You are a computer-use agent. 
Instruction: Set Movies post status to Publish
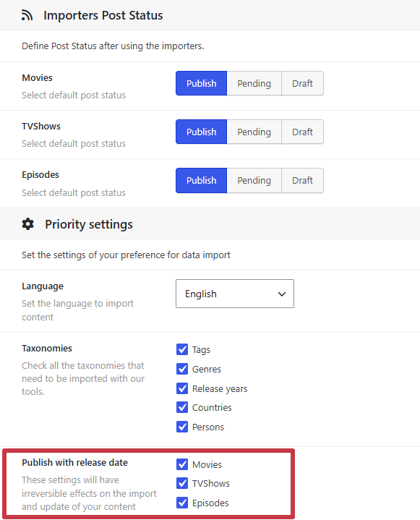tap(201, 83)
